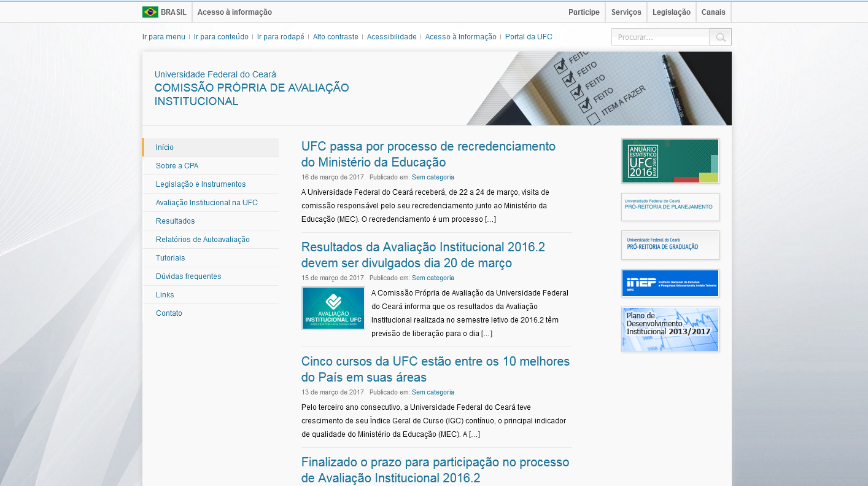The image size is (868, 486).
Task: Visit the Portal da UFC link
Action: click(529, 37)
